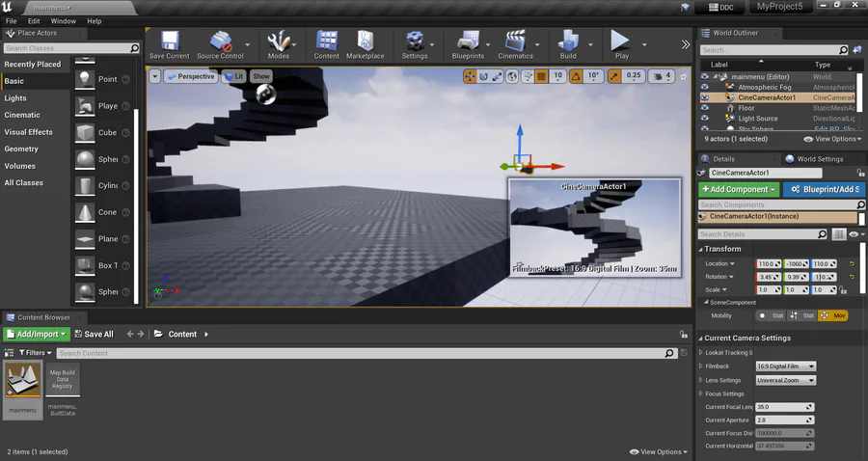The image size is (868, 461).
Task: Toggle visibility of CineCameraActor1
Action: click(x=704, y=97)
